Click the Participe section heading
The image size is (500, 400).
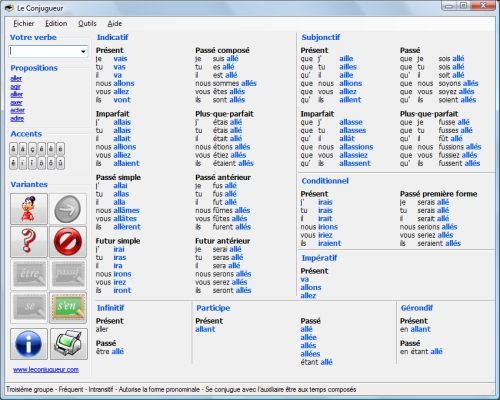(213, 308)
